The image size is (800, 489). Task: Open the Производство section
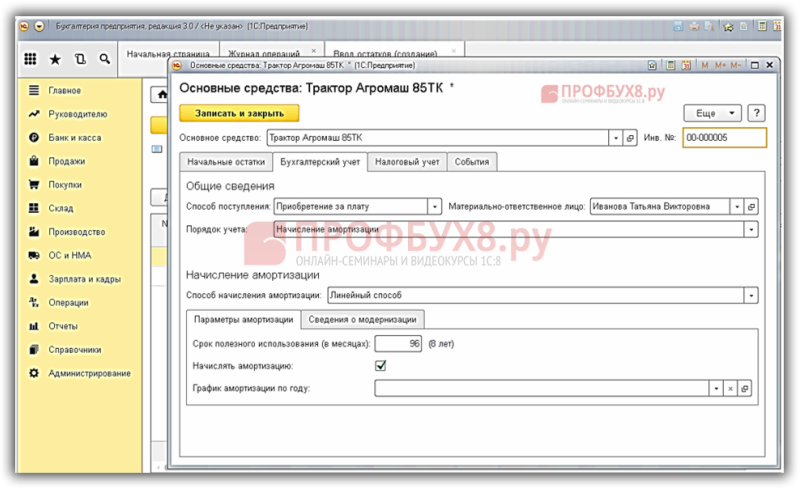coord(77,232)
